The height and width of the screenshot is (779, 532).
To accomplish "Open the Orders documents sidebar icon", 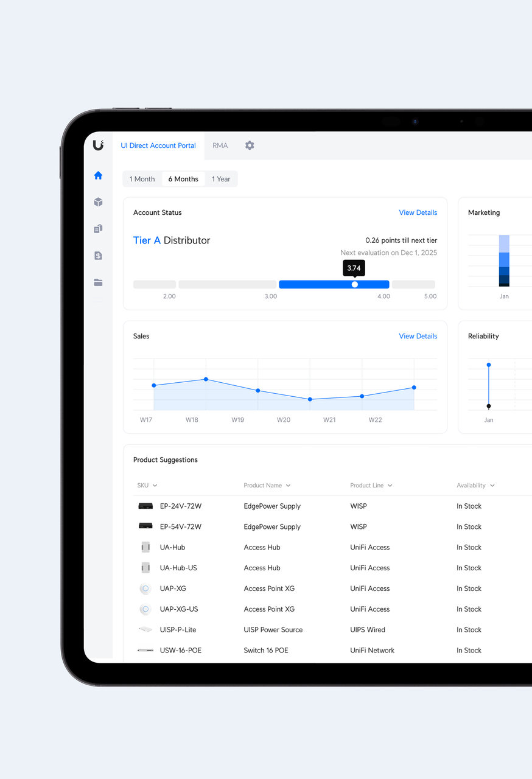I will (98, 229).
